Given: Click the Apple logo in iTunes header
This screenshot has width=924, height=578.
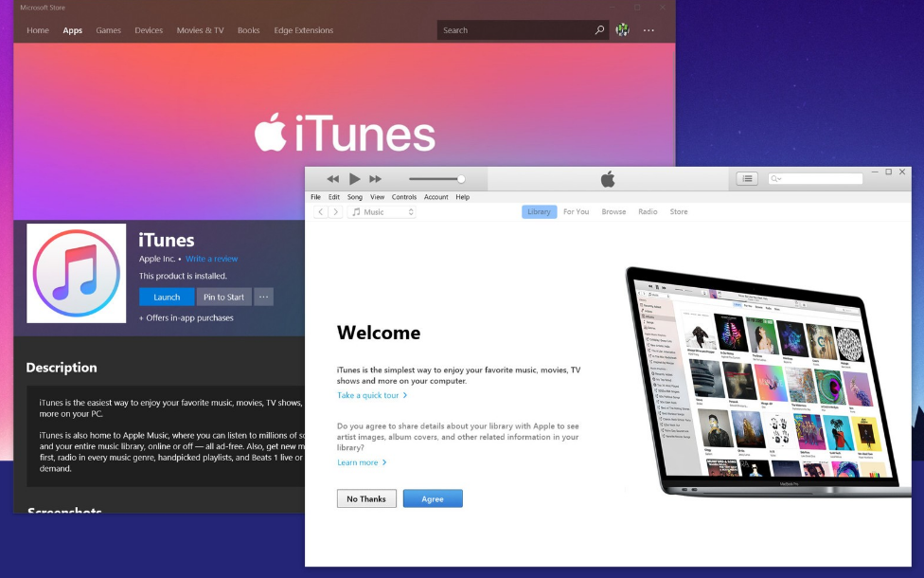Looking at the screenshot, I should coord(608,179).
